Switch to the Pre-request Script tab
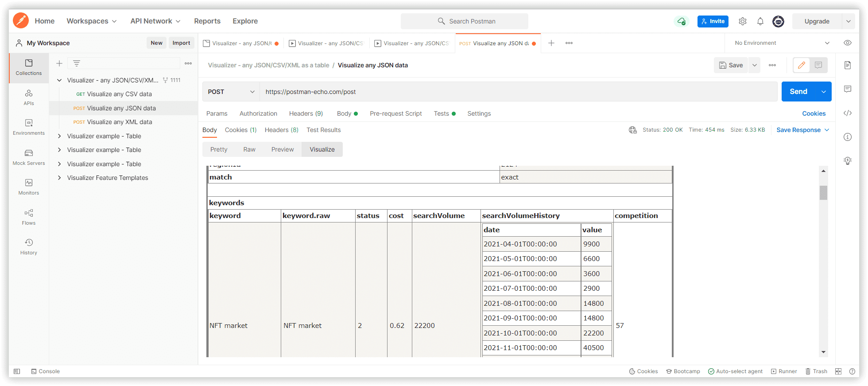 tap(396, 113)
